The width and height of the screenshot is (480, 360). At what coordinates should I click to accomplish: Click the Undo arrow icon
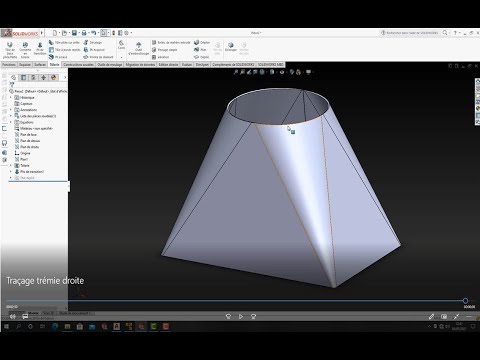tap(94, 33)
